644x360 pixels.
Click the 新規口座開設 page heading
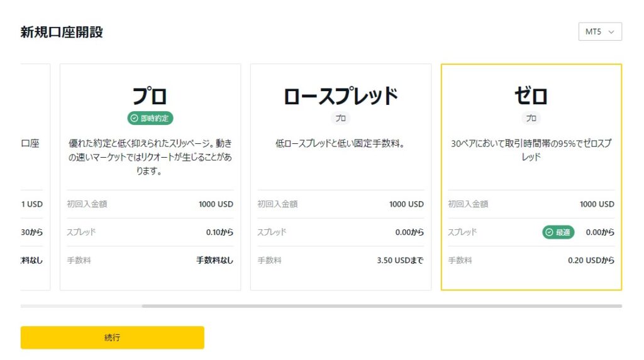62,32
